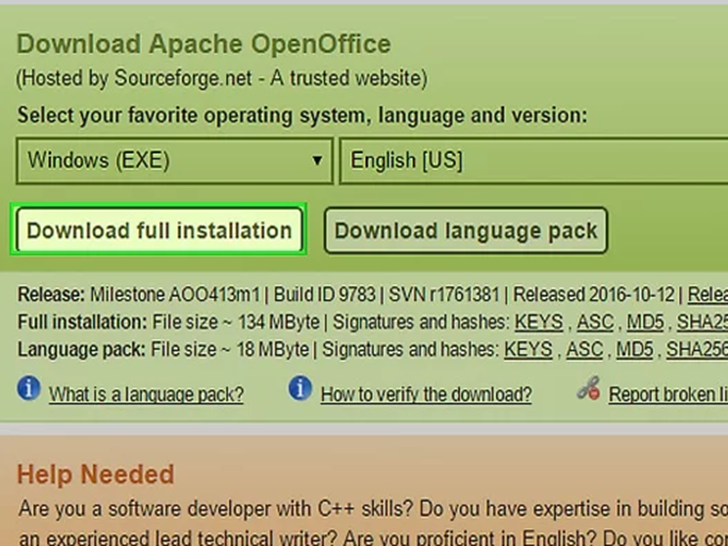Viewport: 728px width, 546px height.
Task: Open the 'How to verify the download?' link
Action: (426, 394)
